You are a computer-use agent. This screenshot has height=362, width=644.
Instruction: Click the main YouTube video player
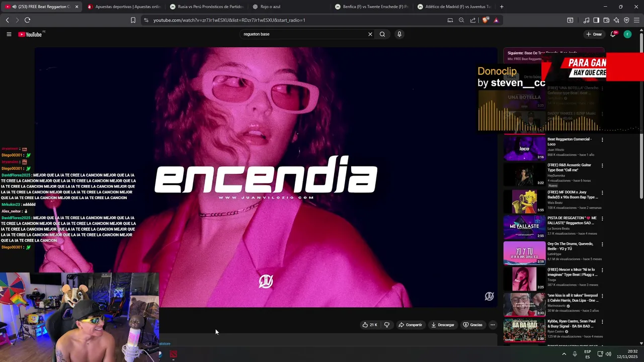point(266,177)
